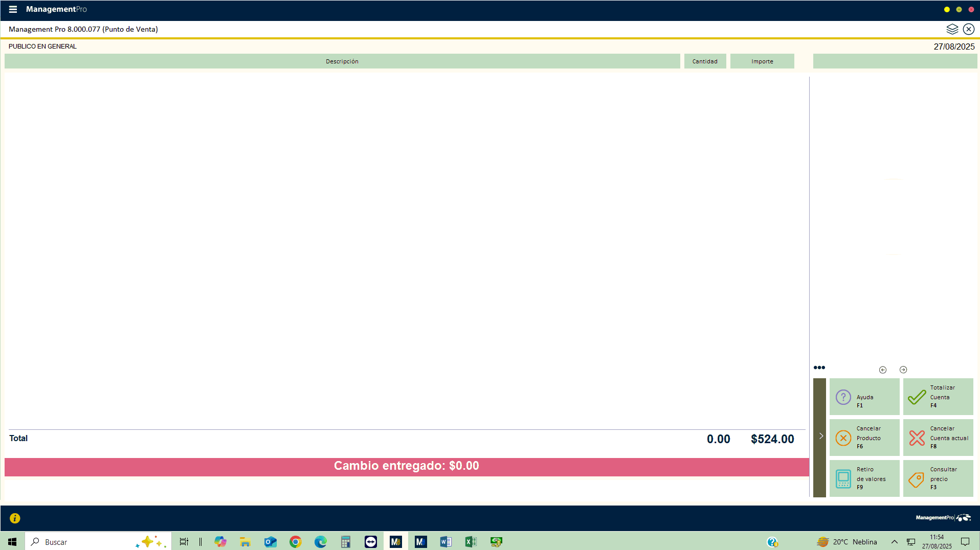The height and width of the screenshot is (550, 980).
Task: Open Word from the taskbar
Action: tap(446, 542)
